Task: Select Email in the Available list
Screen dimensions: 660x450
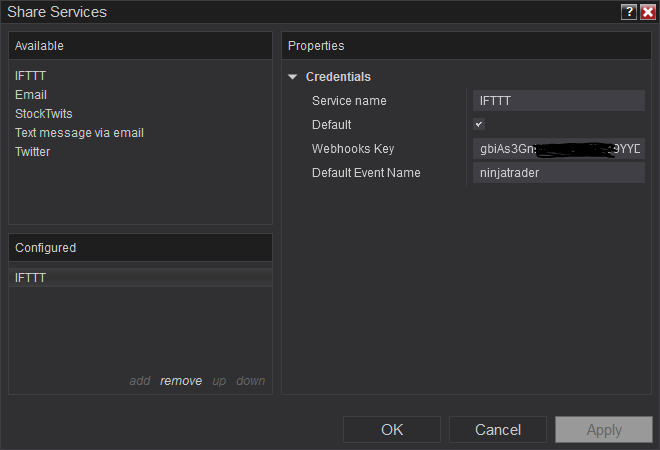Action: (x=31, y=95)
